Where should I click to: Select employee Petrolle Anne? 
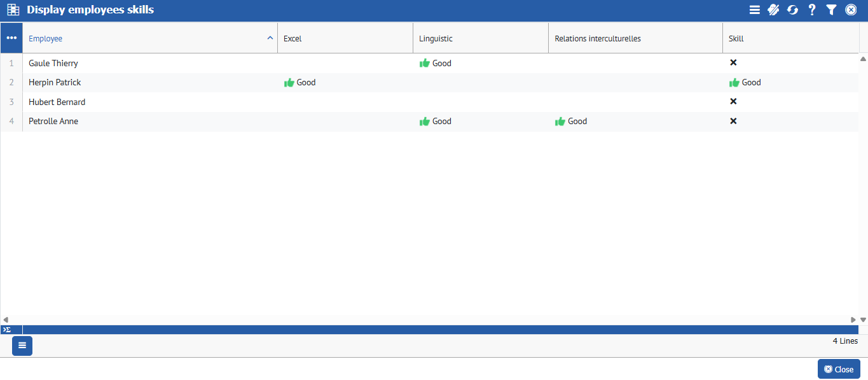tap(53, 122)
